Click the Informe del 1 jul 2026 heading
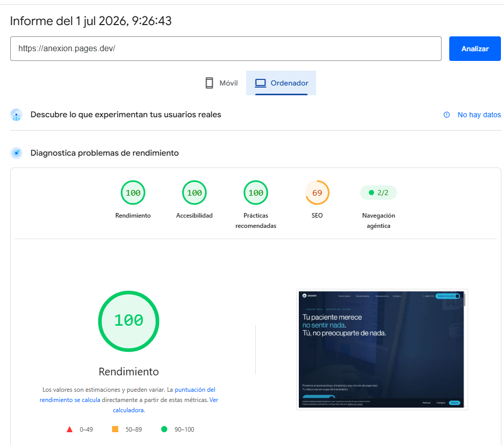This screenshot has width=504, height=445. [91, 21]
